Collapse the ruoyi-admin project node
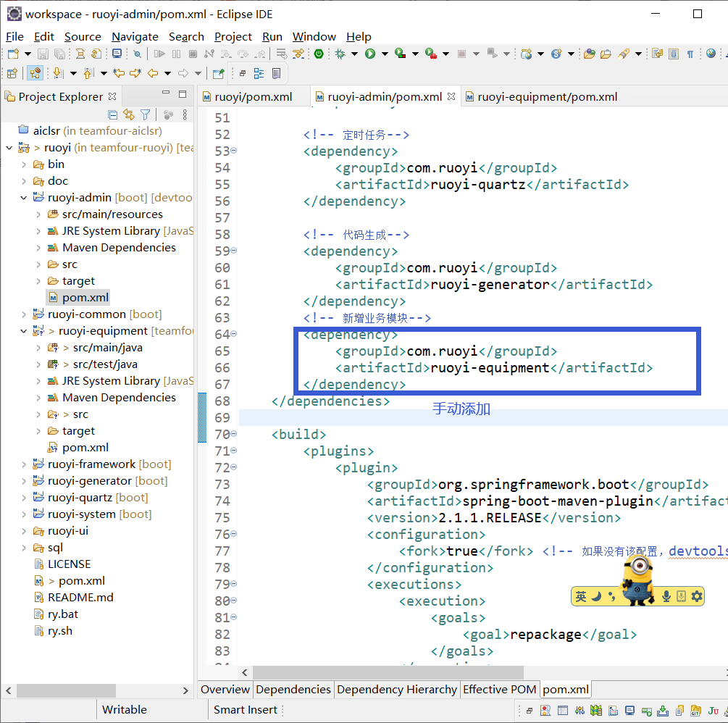The height and width of the screenshot is (723, 728). pos(23,198)
